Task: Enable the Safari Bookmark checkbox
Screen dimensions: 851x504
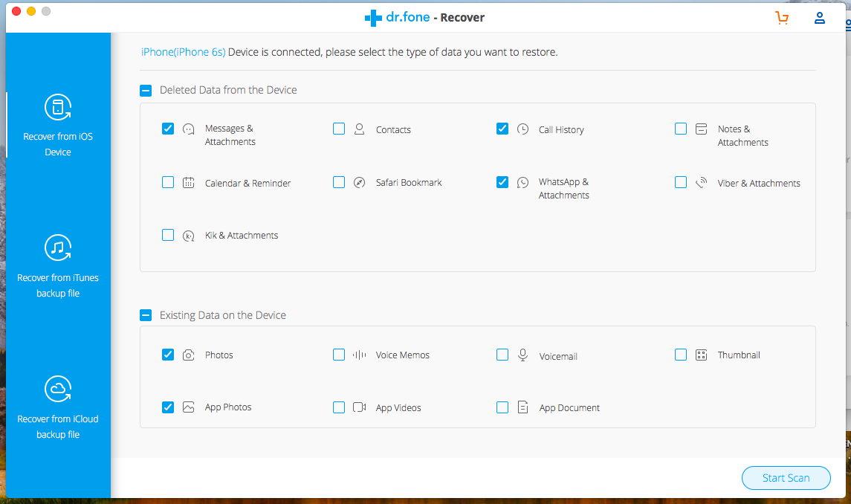Action: point(339,182)
